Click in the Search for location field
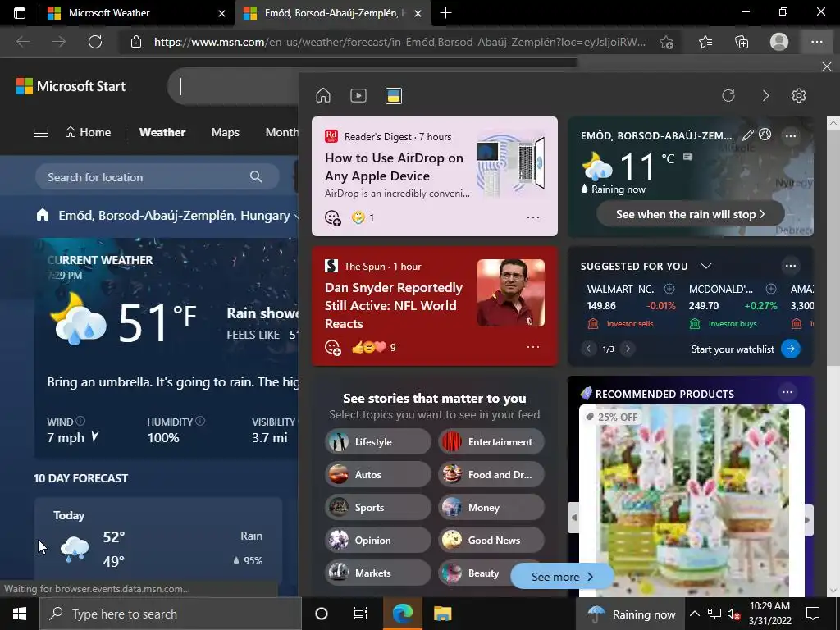 click(x=157, y=177)
